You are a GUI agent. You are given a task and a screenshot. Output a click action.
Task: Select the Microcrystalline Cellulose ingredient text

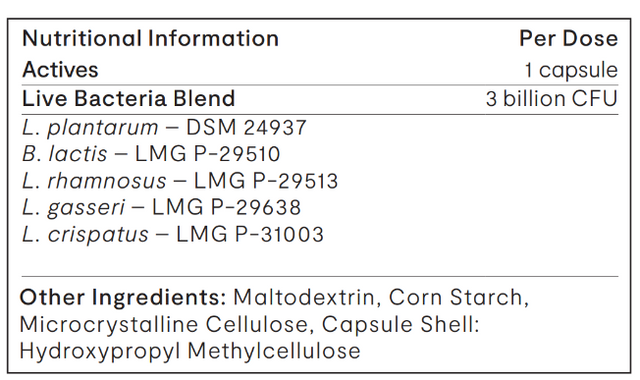[x=167, y=325]
